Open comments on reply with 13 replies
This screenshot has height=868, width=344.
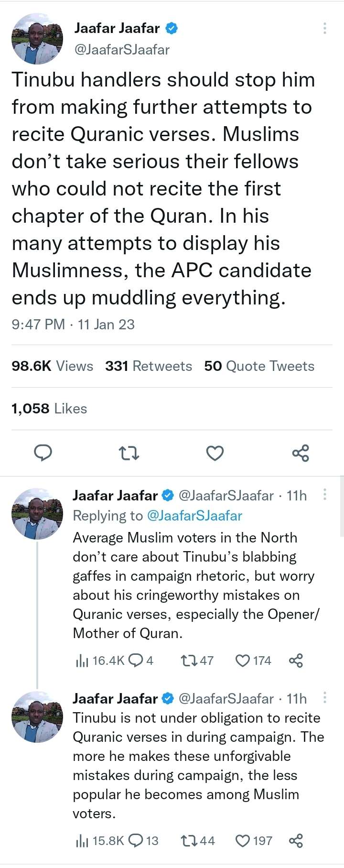tap(137, 840)
